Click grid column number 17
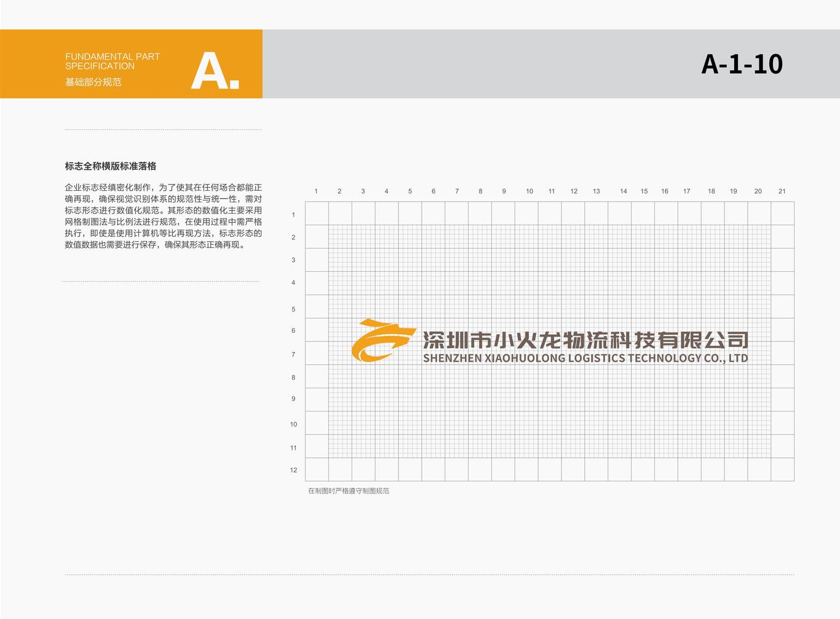840x619 pixels. [x=687, y=191]
